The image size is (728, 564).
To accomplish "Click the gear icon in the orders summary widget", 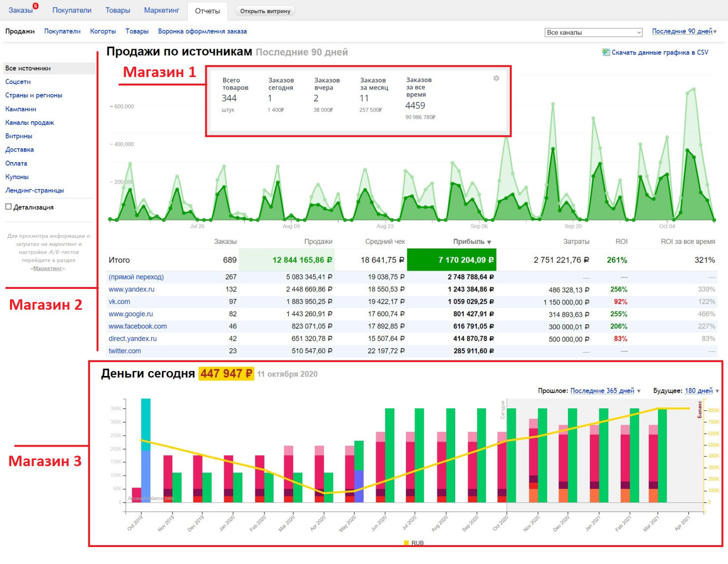I will click(x=496, y=79).
